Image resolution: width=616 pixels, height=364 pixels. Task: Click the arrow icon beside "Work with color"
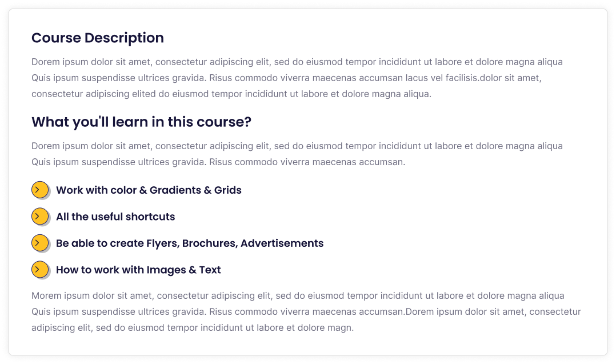click(39, 190)
